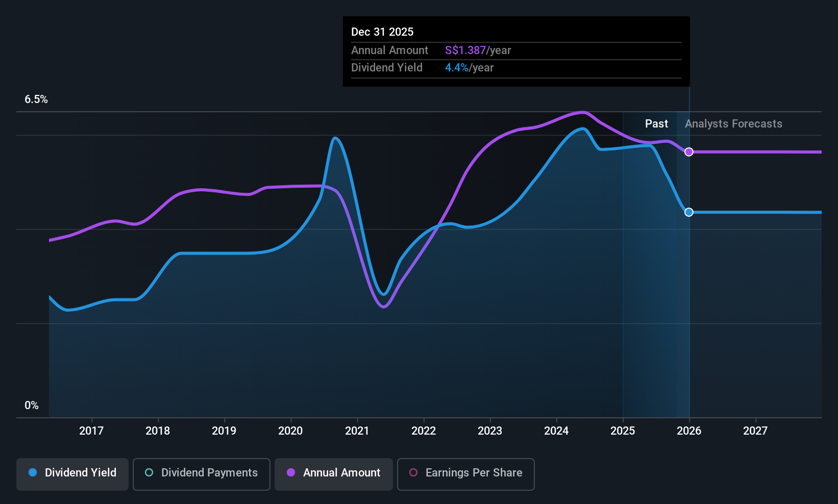Select the blue data point marker at 2026
Screen dimensions: 838x504
point(689,212)
